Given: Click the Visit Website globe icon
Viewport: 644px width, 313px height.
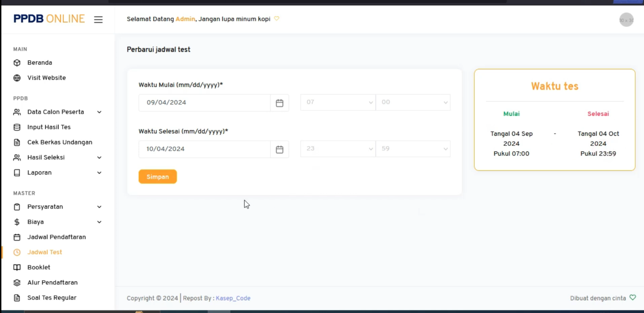Looking at the screenshot, I should click(x=17, y=78).
